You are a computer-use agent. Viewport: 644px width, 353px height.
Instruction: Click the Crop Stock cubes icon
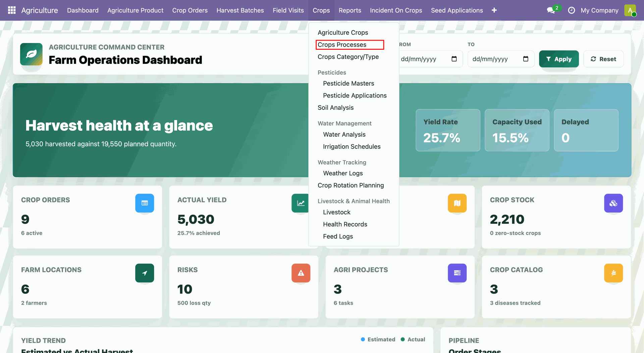613,203
